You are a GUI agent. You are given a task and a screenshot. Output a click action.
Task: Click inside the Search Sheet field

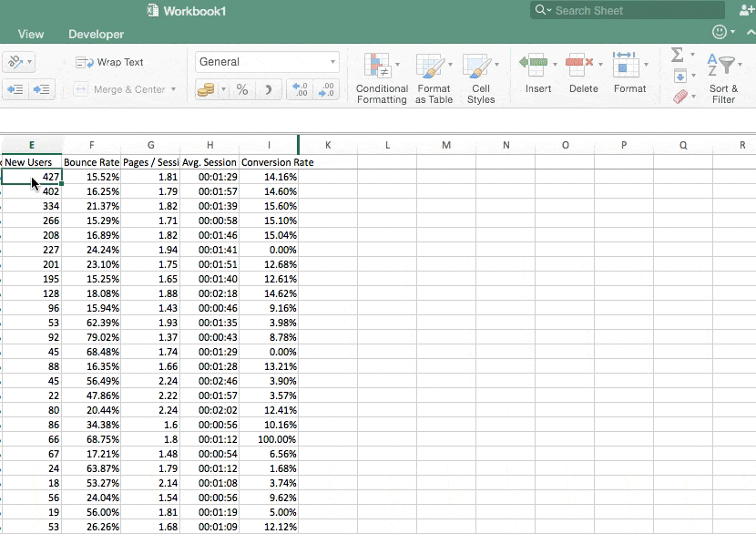coord(628,10)
